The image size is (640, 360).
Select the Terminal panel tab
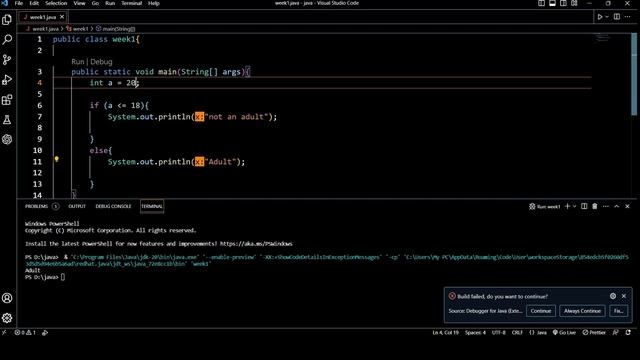tap(152, 206)
